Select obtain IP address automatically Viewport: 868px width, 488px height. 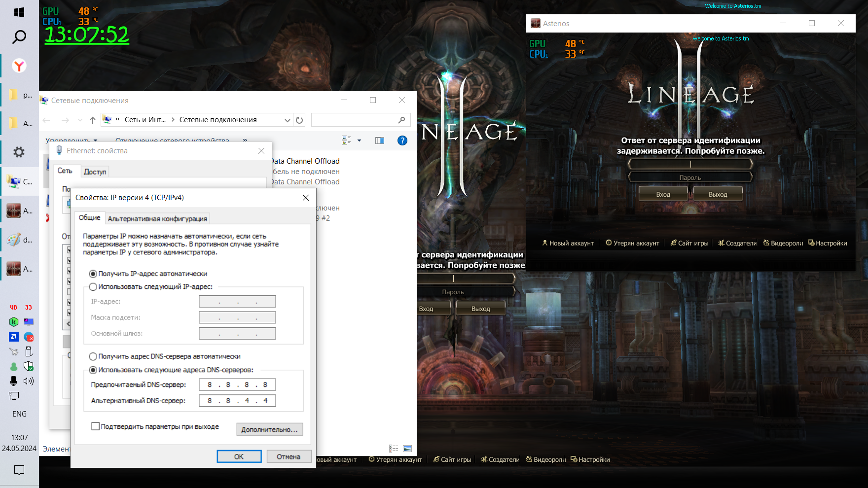point(93,274)
